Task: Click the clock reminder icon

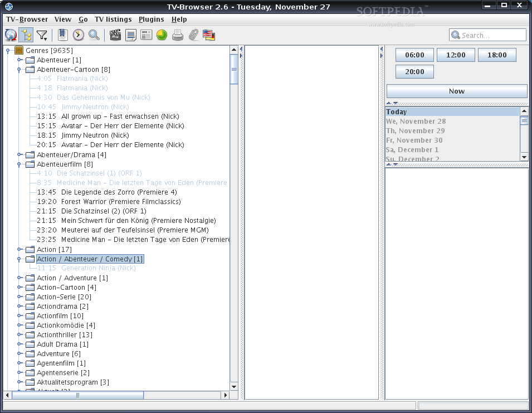Action: 79,35
